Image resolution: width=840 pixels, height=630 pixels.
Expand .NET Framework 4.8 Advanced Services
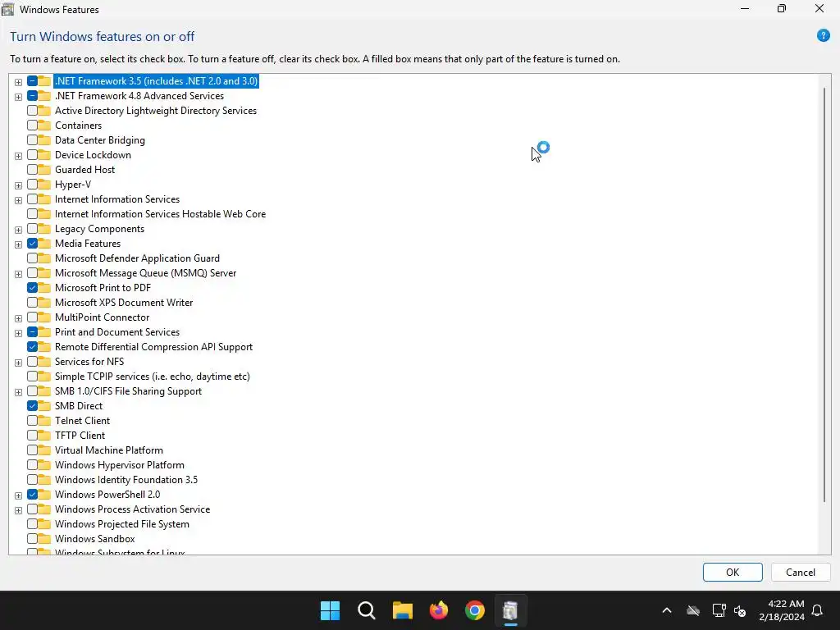click(18, 97)
